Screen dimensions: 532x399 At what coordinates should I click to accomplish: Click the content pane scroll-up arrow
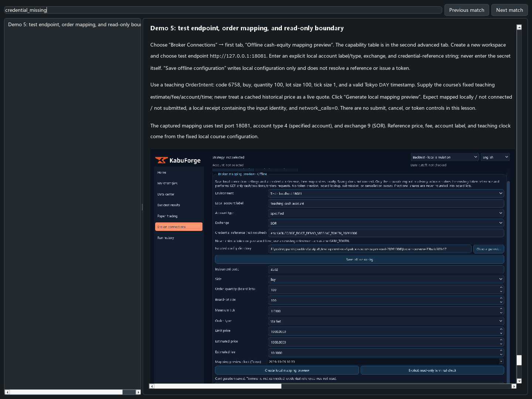(x=519, y=27)
